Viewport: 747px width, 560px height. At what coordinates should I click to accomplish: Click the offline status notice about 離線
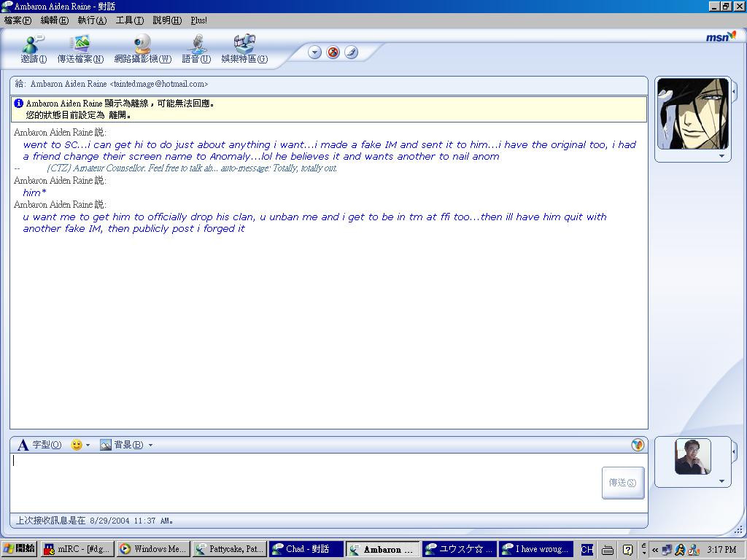[120, 104]
